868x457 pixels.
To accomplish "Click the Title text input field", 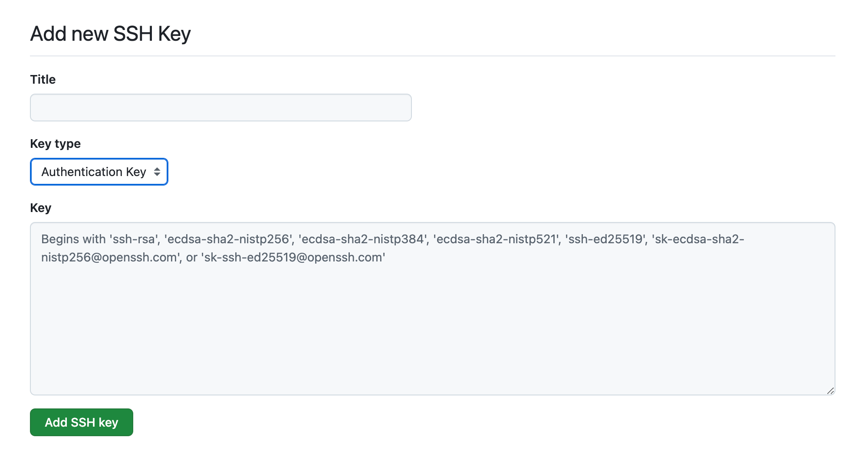I will pos(220,108).
